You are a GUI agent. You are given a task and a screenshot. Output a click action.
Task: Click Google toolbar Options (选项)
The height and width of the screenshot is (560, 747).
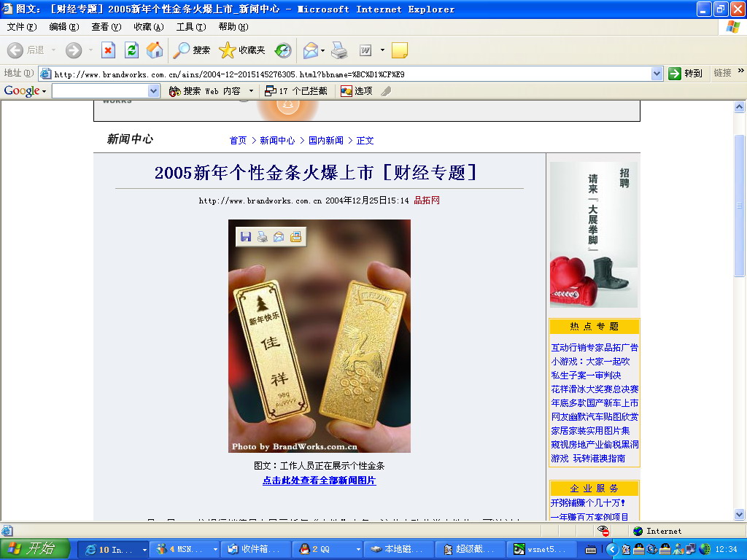click(x=356, y=91)
